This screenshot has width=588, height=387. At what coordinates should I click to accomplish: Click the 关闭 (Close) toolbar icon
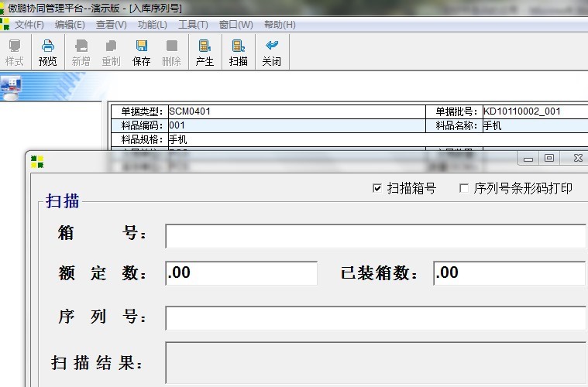pyautogui.click(x=271, y=53)
